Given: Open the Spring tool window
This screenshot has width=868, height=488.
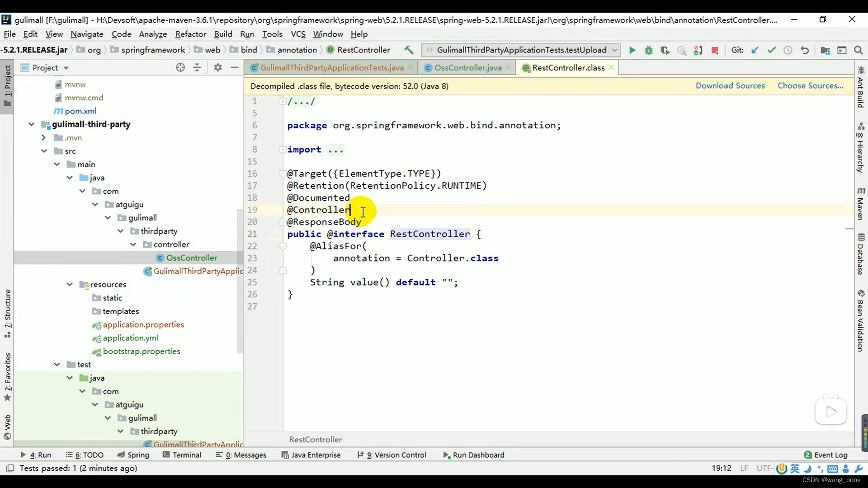Looking at the screenshot, I should click(133, 455).
